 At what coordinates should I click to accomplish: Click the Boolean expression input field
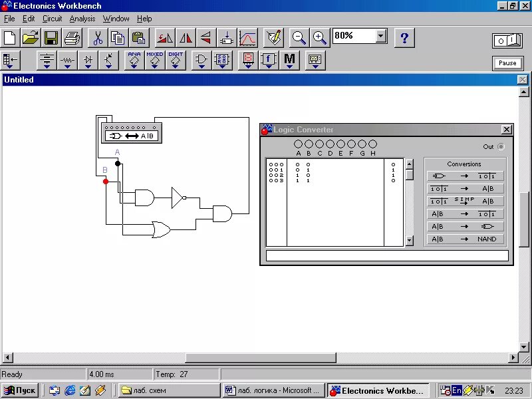coord(387,255)
